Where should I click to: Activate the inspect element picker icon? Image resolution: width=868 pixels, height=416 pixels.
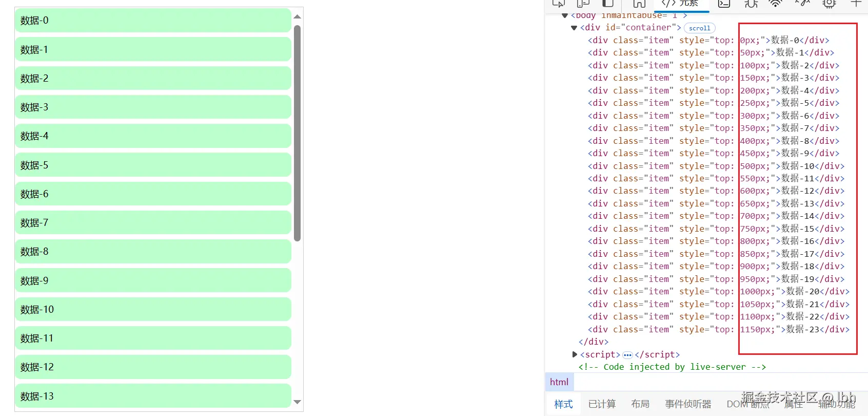pos(559,3)
